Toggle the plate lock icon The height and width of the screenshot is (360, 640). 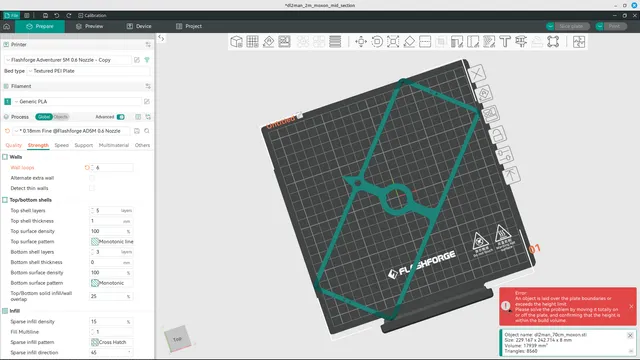pyautogui.click(x=498, y=135)
